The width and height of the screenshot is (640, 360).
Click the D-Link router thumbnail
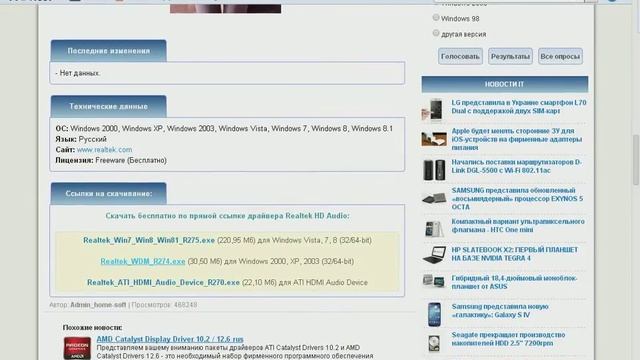pyautogui.click(x=434, y=170)
